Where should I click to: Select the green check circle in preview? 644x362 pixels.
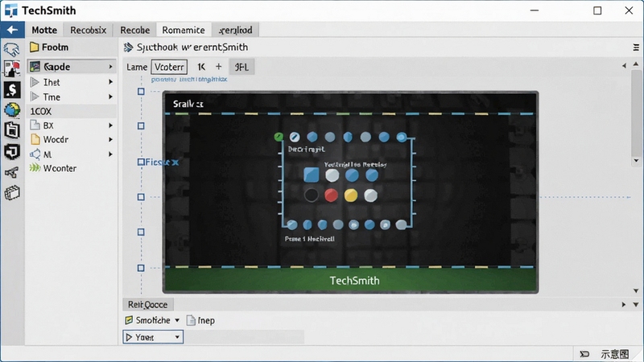279,136
